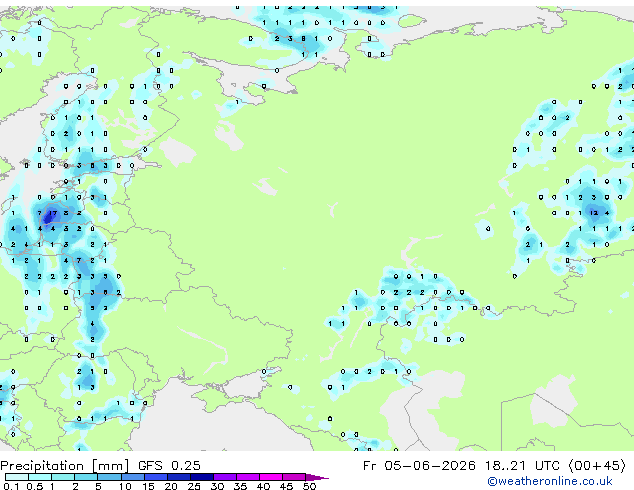
Task: Click the over-50 arrow tip of the color scale
Action: point(317,477)
